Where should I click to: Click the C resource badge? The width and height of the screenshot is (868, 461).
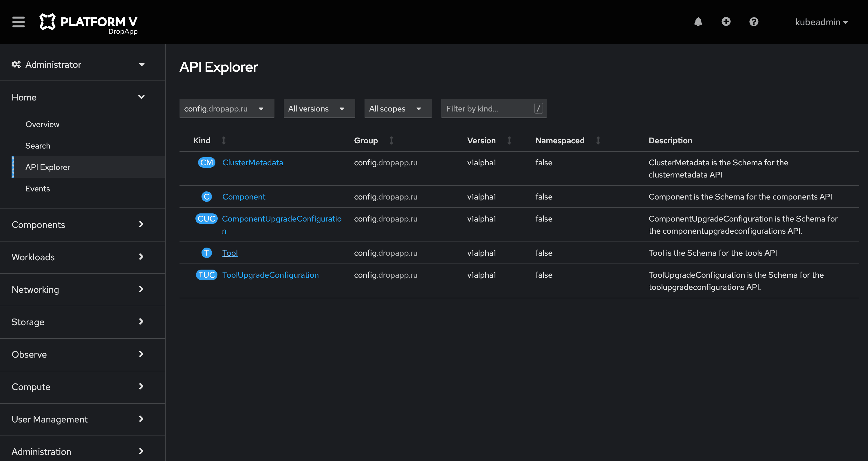click(206, 196)
